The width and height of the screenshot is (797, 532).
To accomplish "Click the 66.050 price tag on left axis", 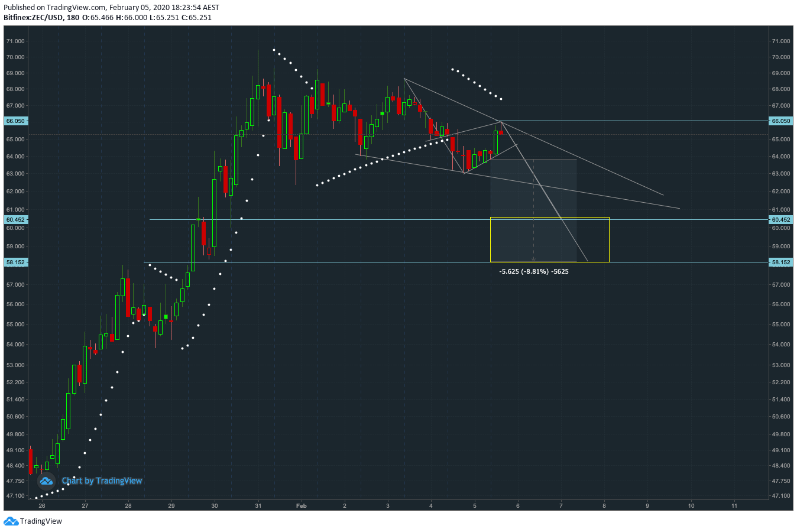I will [16, 121].
